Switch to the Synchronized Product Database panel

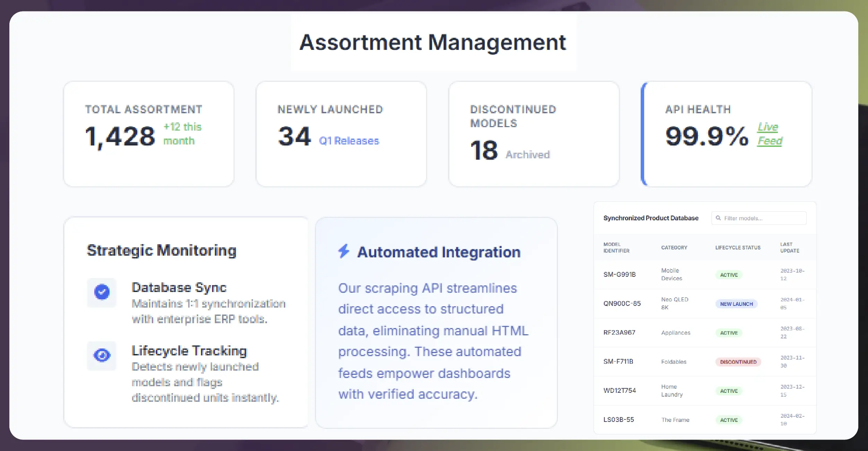click(650, 218)
